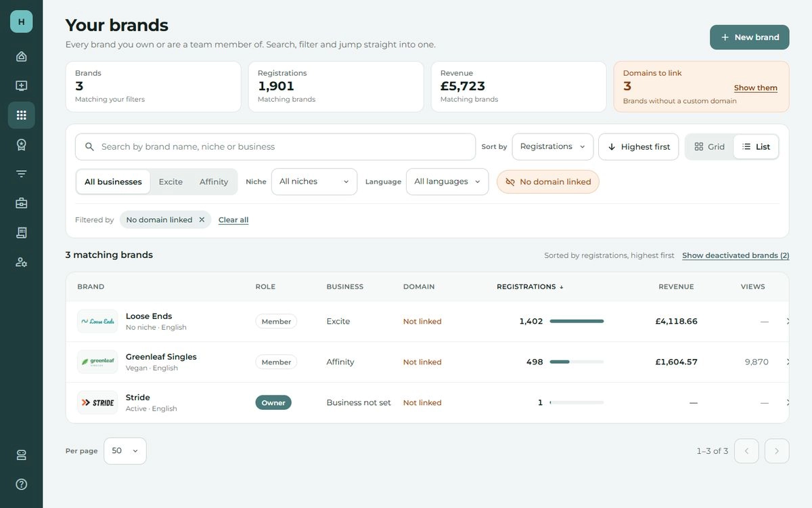Toggle the No domain linked filter
The image size is (812, 508).
tap(548, 182)
